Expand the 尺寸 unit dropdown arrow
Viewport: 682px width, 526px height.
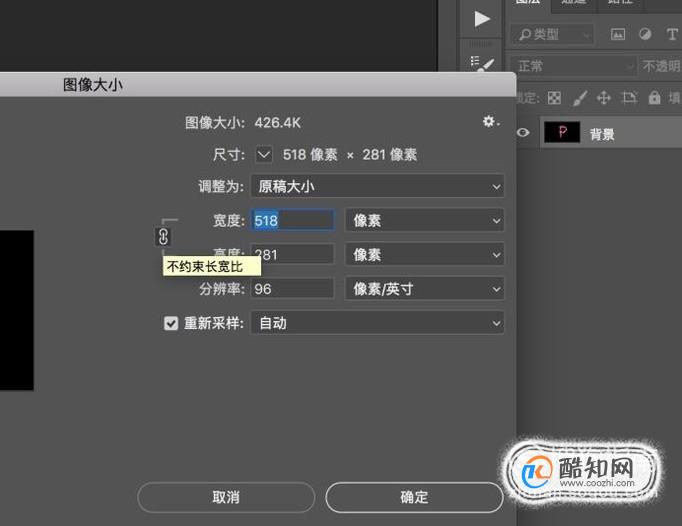(264, 154)
